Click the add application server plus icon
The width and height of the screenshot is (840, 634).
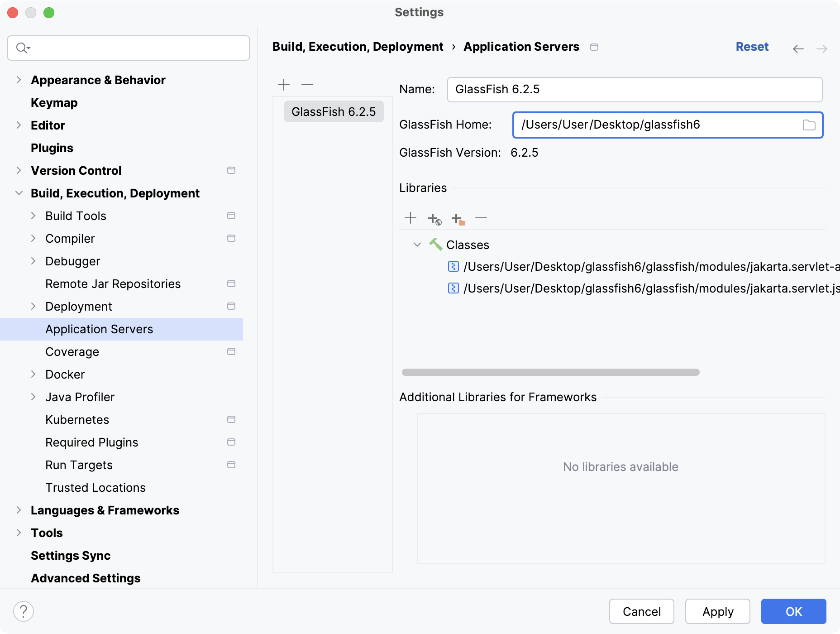[x=284, y=85]
